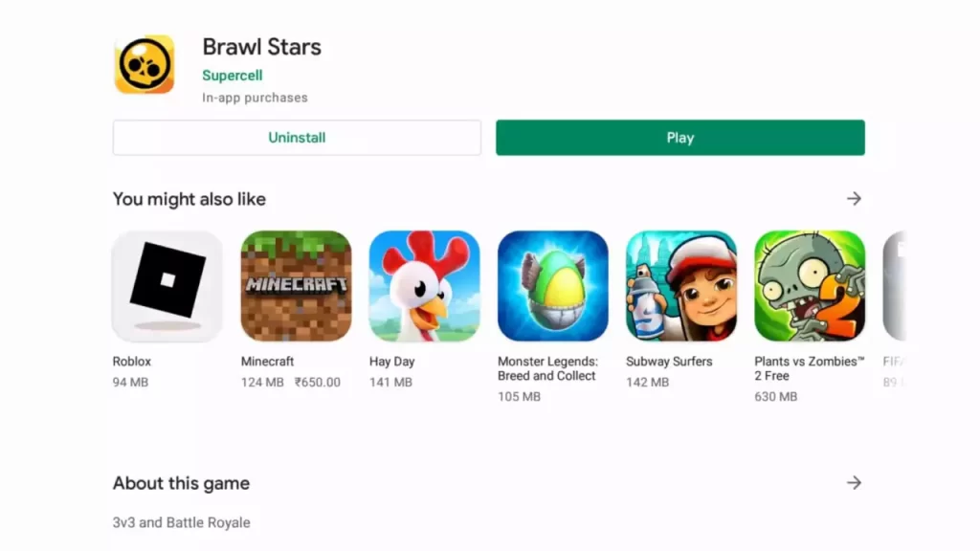This screenshot has height=551, width=980.
Task: Open the partially visible FIFA app icon
Action: click(895, 286)
